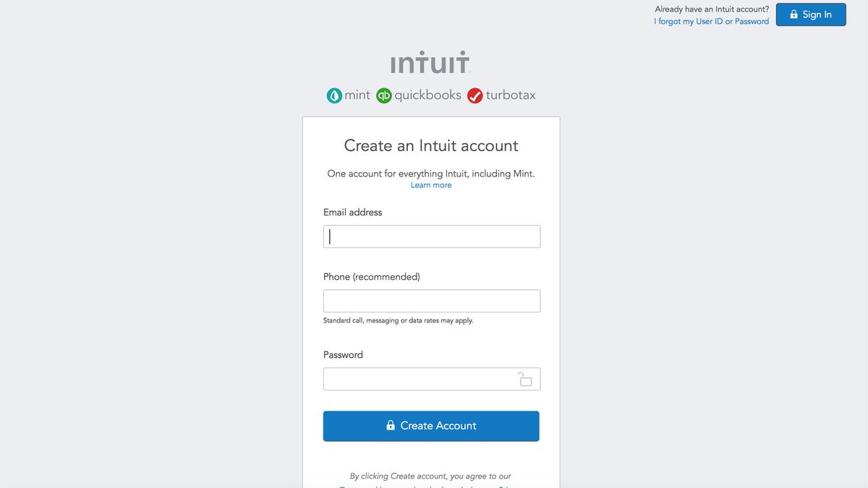Open the Learn more link
The width and height of the screenshot is (868, 488).
point(431,184)
